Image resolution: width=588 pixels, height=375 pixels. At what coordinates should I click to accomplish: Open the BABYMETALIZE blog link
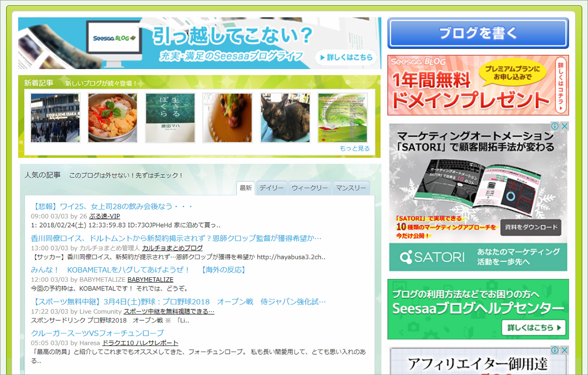(x=150, y=280)
